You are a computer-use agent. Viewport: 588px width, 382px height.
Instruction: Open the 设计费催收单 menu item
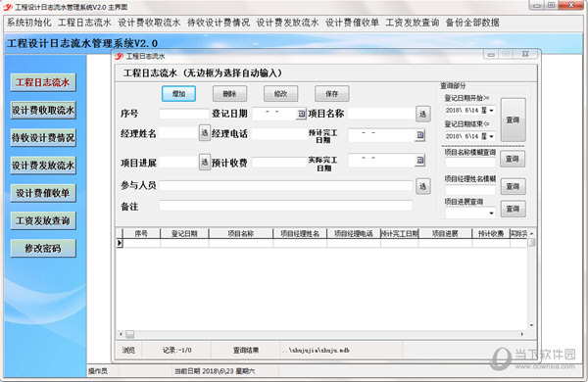point(352,23)
